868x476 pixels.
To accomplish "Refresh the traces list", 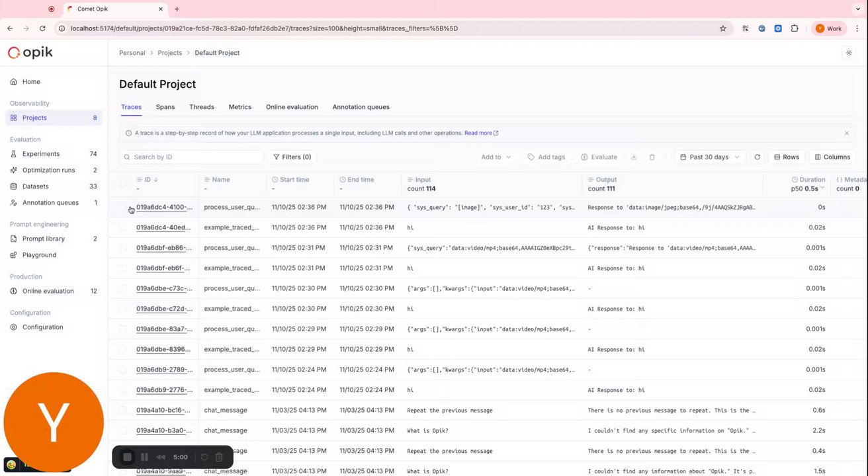I will (757, 157).
